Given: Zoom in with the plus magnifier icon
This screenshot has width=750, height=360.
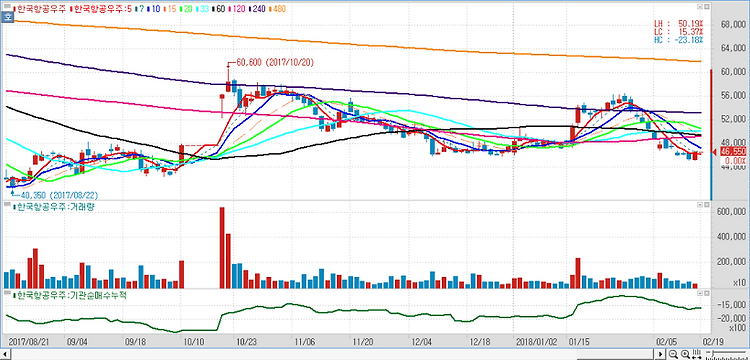Looking at the screenshot, I should click(684, 354).
